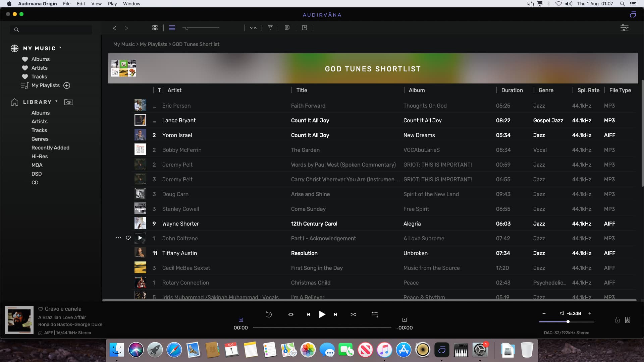This screenshot has width=644, height=362.
Task: Favorite the John Coltrane track heart
Action: coord(128,238)
